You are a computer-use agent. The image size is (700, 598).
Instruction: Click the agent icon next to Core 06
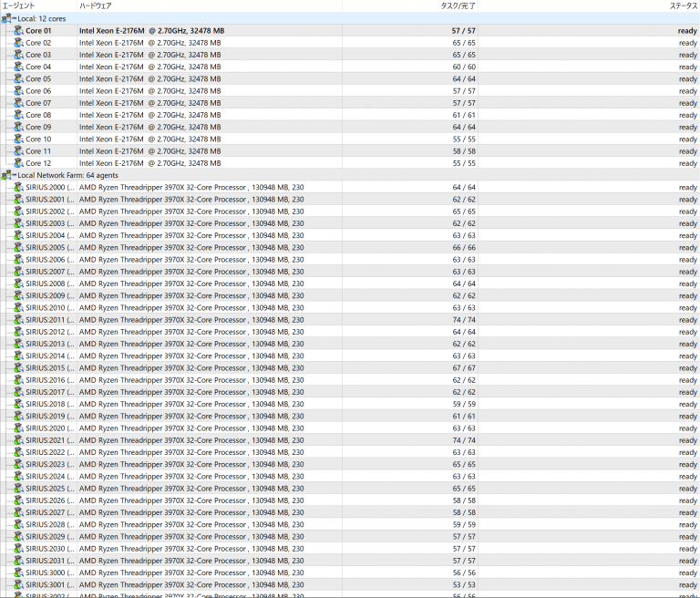[18, 90]
